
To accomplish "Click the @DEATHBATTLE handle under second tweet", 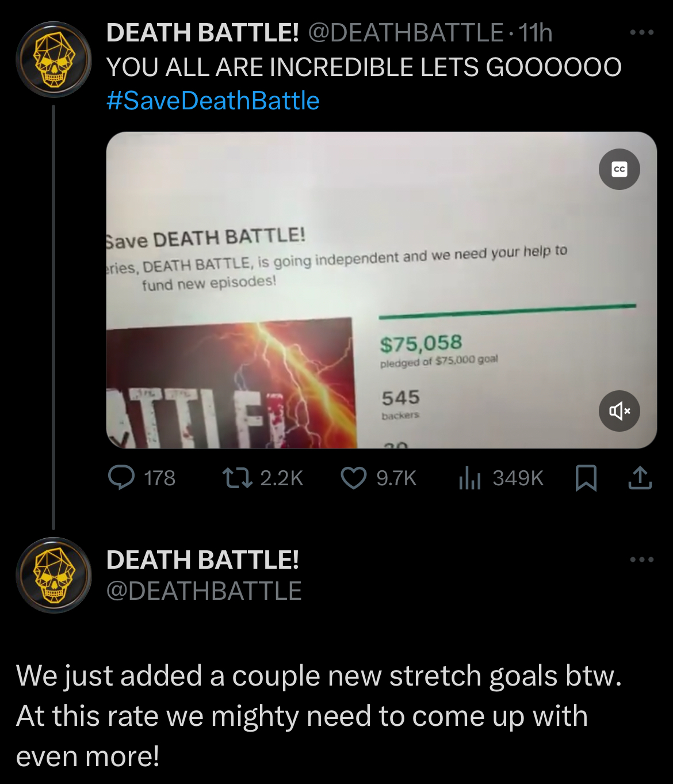I will coord(204,591).
